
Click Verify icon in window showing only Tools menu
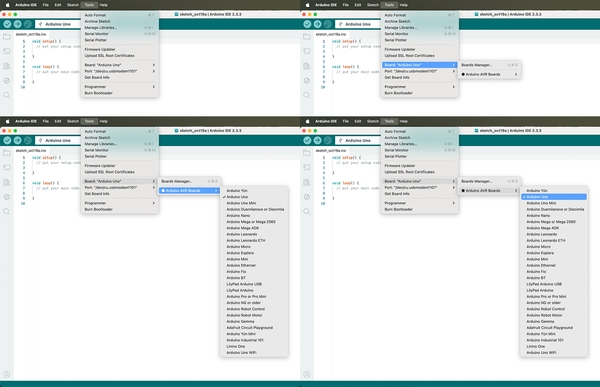(x=7, y=24)
